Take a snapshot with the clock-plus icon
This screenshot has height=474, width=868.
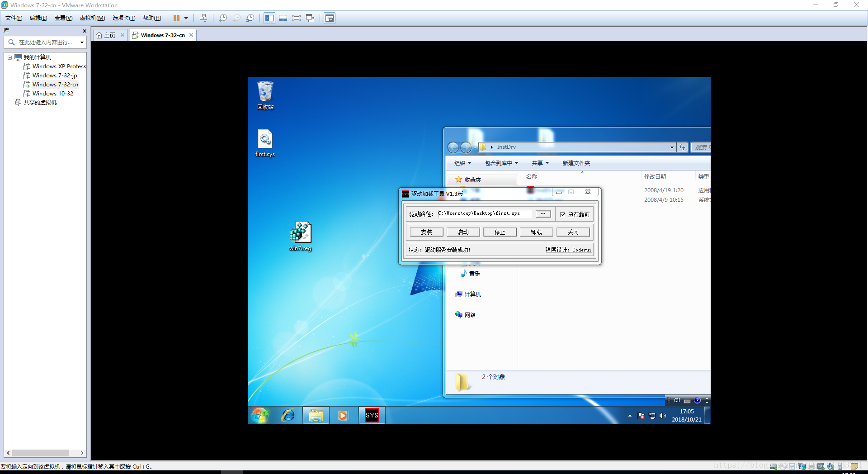223,18
